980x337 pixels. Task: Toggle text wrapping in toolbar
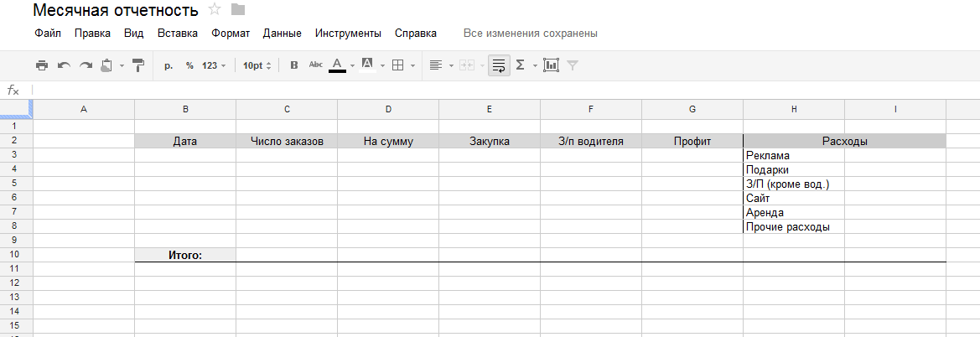(499, 65)
